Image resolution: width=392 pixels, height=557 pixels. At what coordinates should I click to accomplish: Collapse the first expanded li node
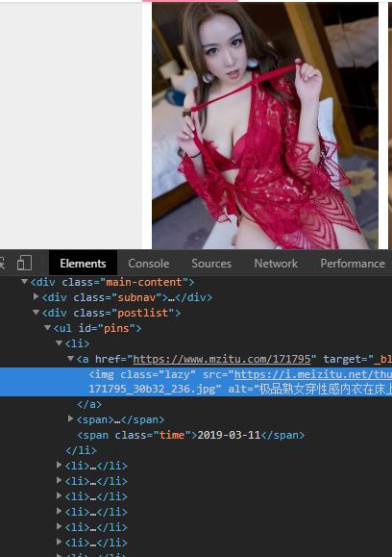[x=60, y=342]
